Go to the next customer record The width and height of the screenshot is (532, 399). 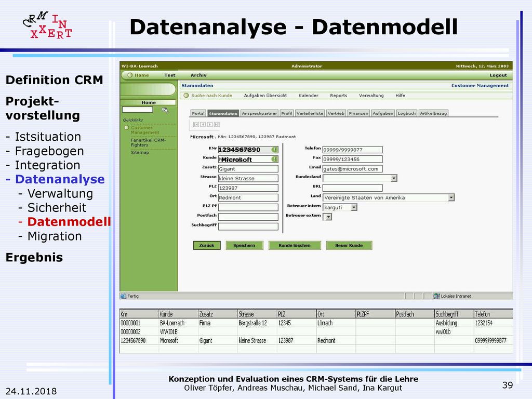point(210,125)
